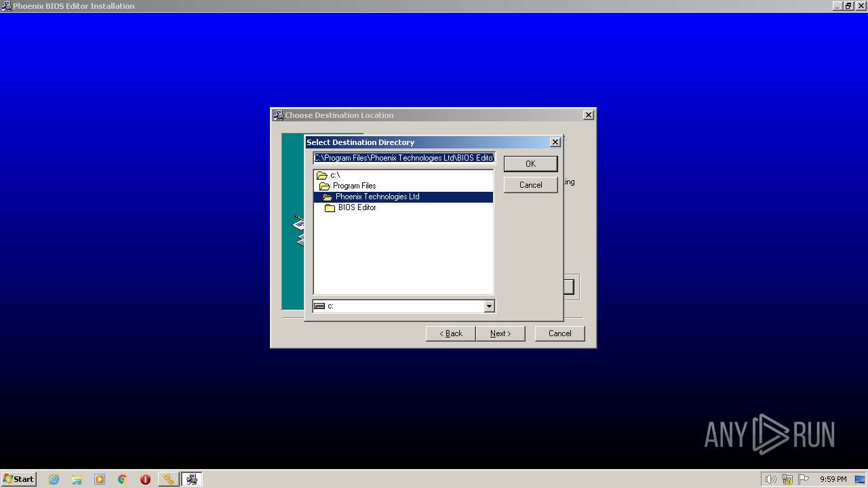Open Windows Media Player from taskbar
The height and width of the screenshot is (488, 868).
100,479
